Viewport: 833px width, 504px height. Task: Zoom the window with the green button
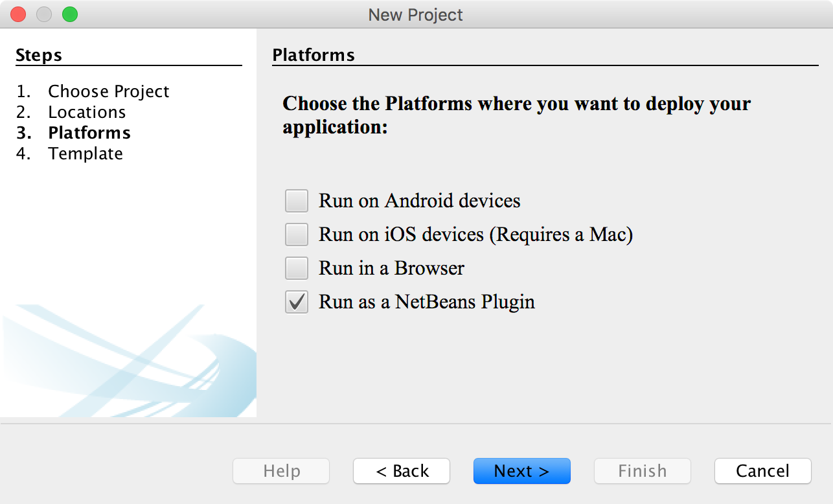tap(69, 14)
